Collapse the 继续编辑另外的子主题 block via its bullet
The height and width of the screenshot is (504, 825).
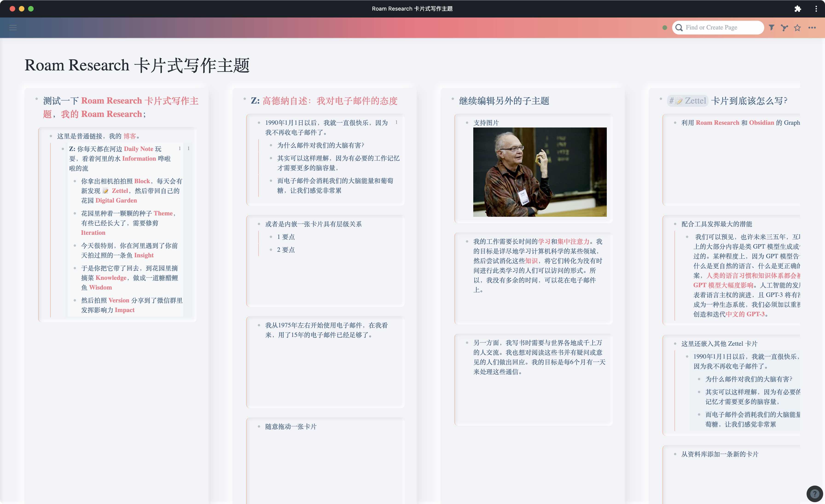(453, 99)
